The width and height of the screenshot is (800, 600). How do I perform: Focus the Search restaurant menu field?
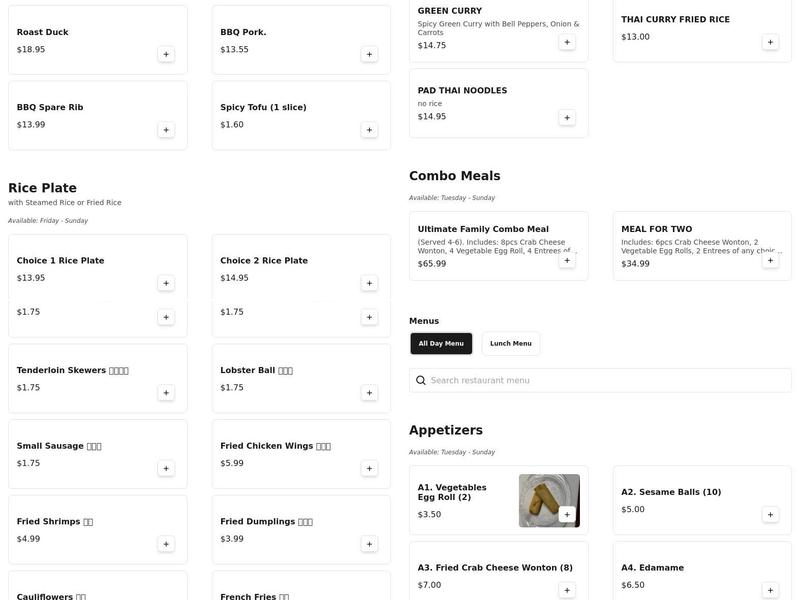point(600,380)
